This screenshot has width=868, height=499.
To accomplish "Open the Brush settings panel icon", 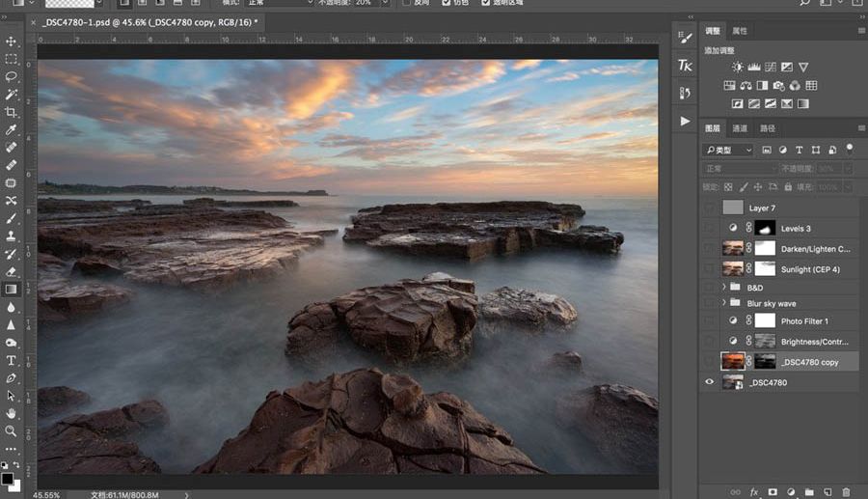I will coord(685,38).
